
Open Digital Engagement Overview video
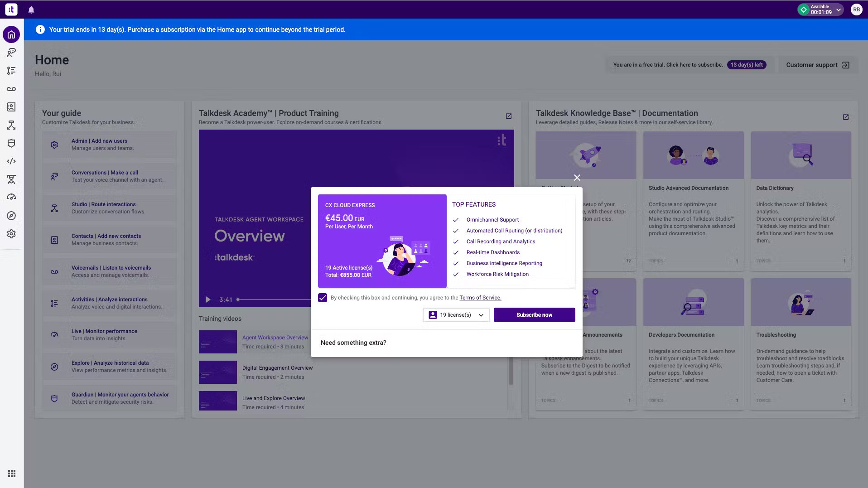[x=277, y=368]
